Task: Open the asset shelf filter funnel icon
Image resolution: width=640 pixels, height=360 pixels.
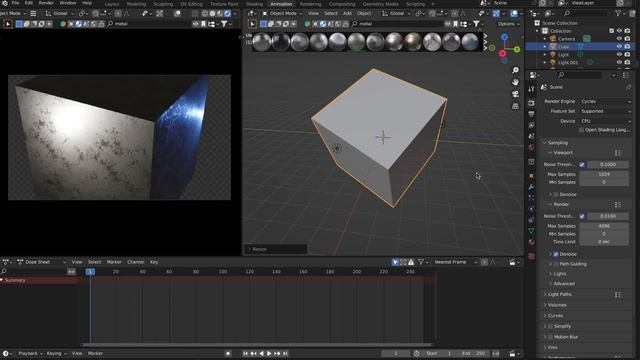Action: (x=476, y=24)
